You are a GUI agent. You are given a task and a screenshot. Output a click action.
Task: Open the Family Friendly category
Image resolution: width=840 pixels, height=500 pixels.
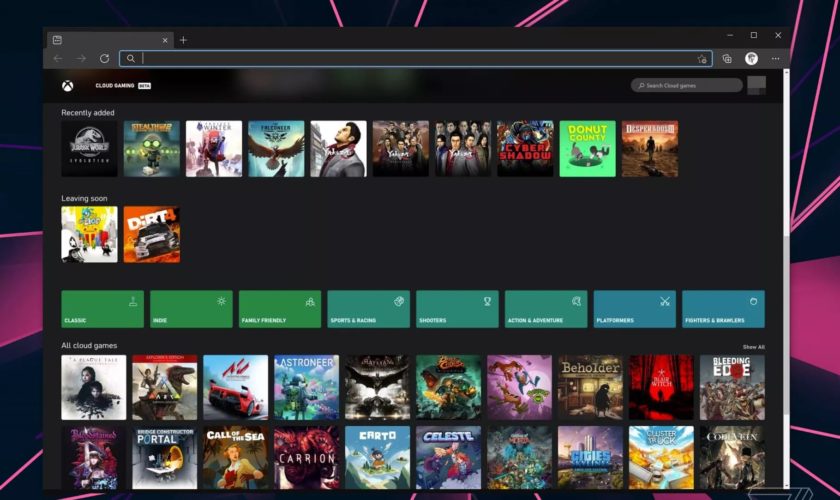click(x=279, y=309)
